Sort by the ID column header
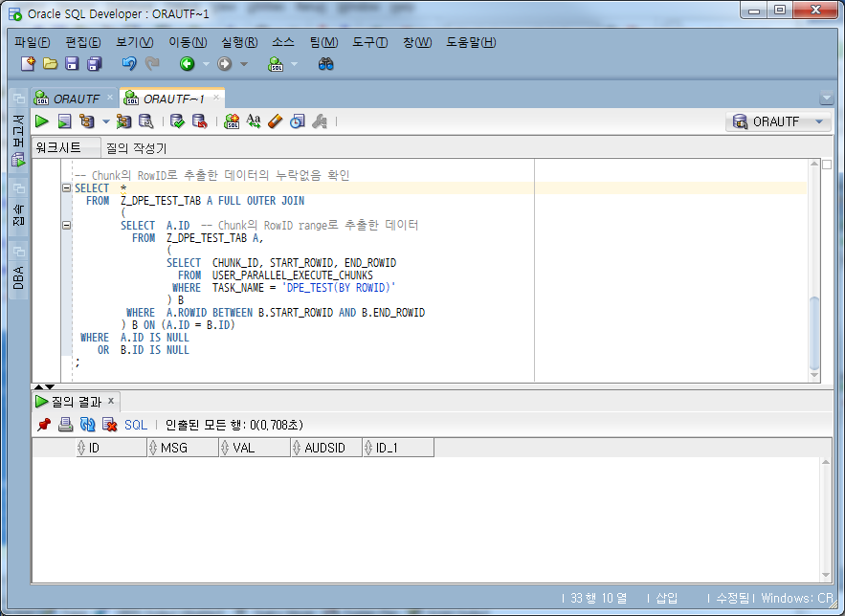845x616 pixels. coord(112,448)
